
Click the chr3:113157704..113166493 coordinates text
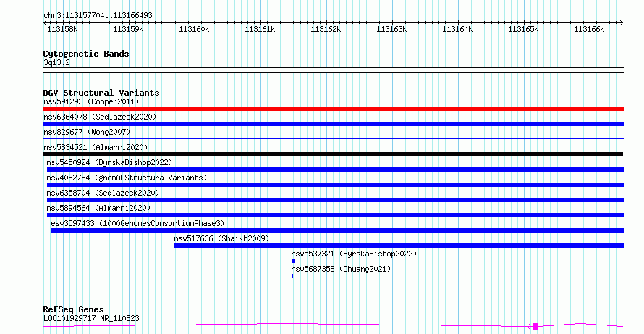coord(98,16)
